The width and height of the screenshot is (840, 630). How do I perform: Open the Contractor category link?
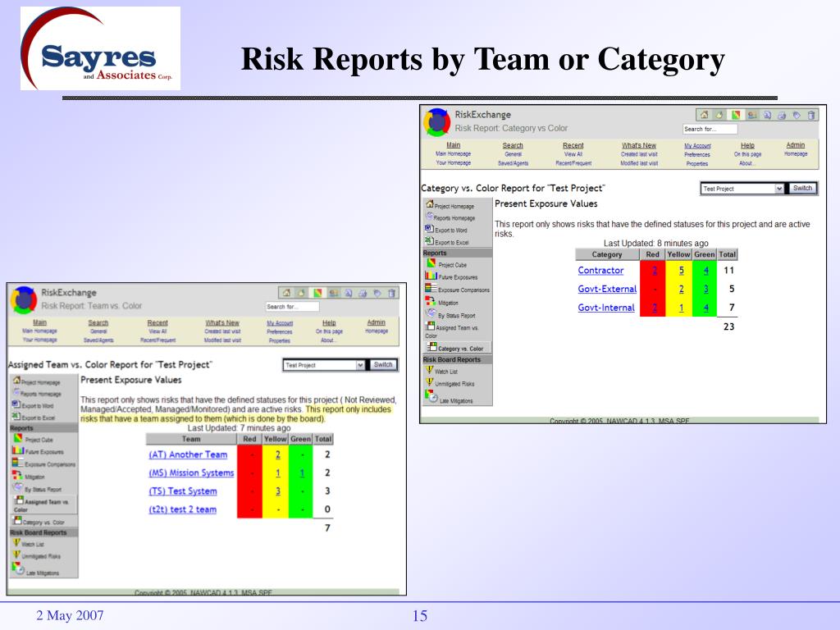coord(600,271)
